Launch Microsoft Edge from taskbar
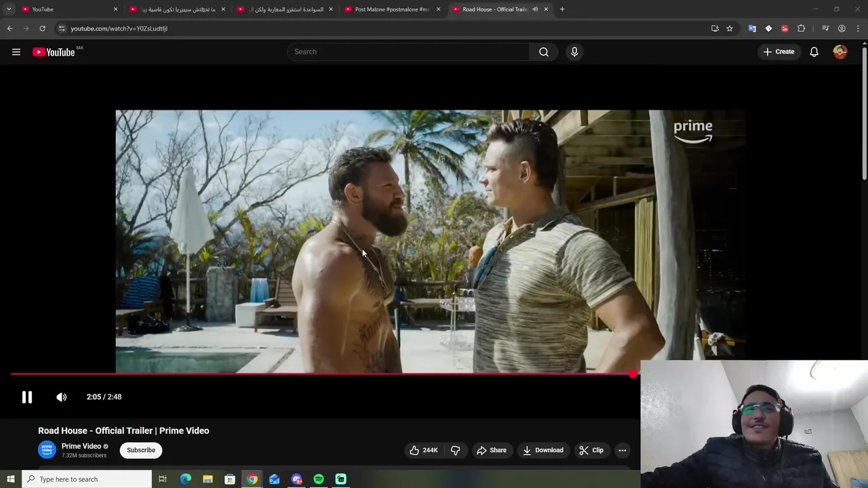Image resolution: width=868 pixels, height=488 pixels. coord(186,479)
